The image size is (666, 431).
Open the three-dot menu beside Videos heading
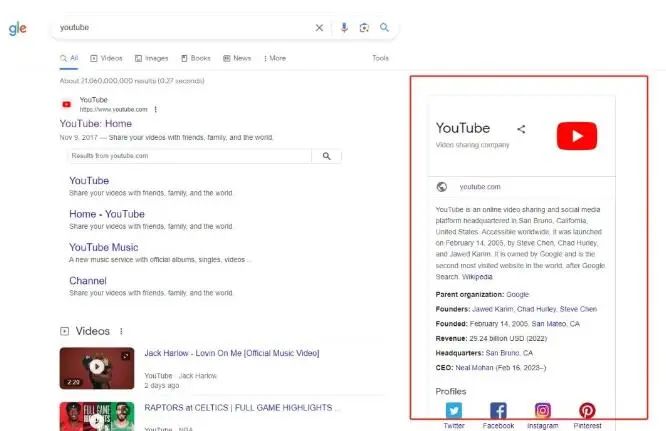coord(121,331)
